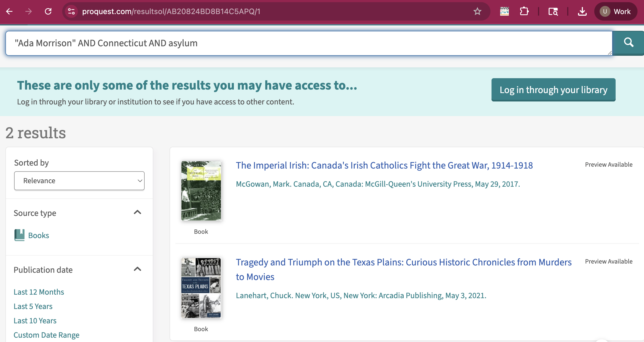Click into the search query text box
Viewport: 644px width, 342px height.
coord(308,43)
